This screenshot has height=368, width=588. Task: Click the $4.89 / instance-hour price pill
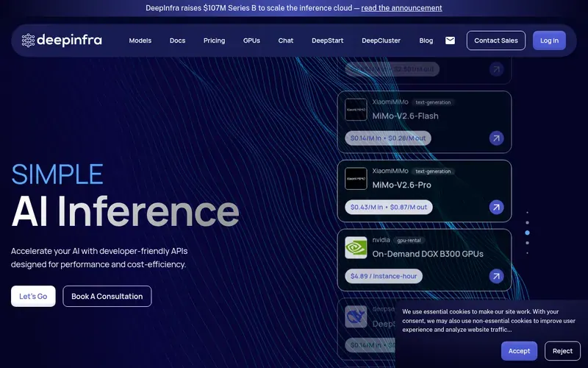click(384, 276)
